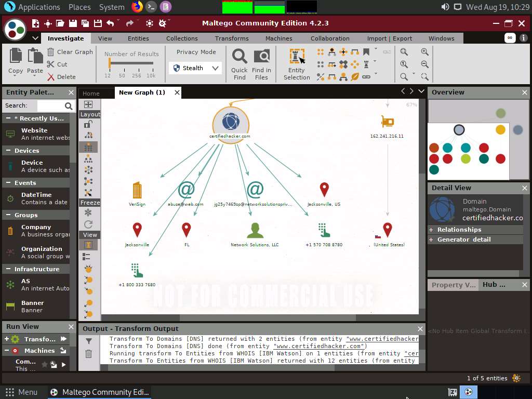Viewport: 532px width, 399px height.
Task: Click the save graph icon in title bar
Action: coord(73,23)
